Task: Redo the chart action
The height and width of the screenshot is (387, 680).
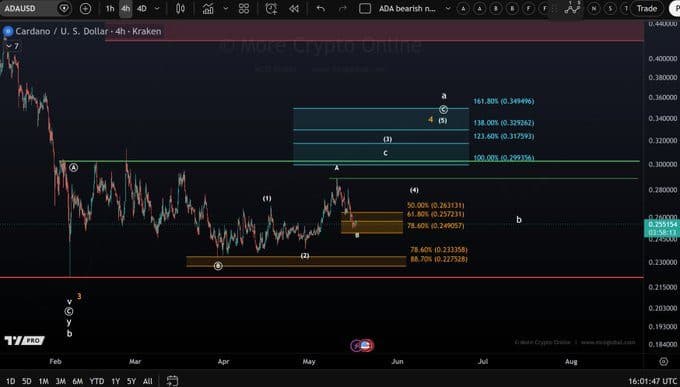Action: (x=343, y=9)
